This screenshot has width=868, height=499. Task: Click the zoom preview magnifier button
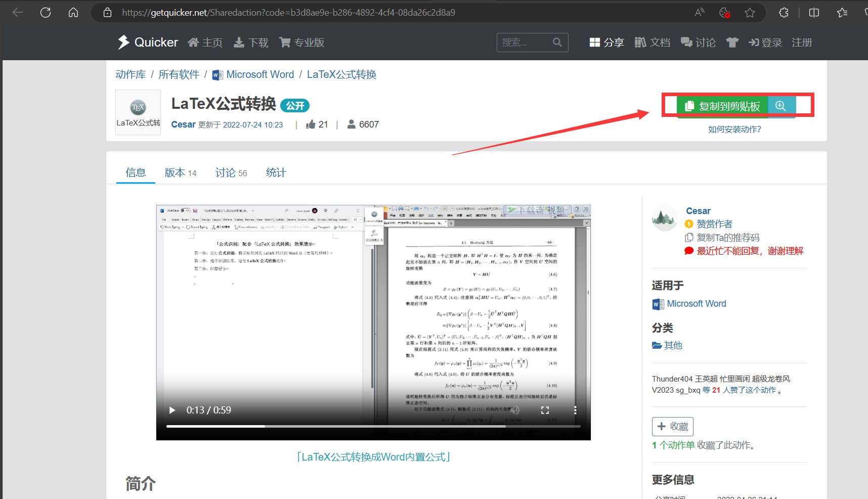[x=782, y=106]
